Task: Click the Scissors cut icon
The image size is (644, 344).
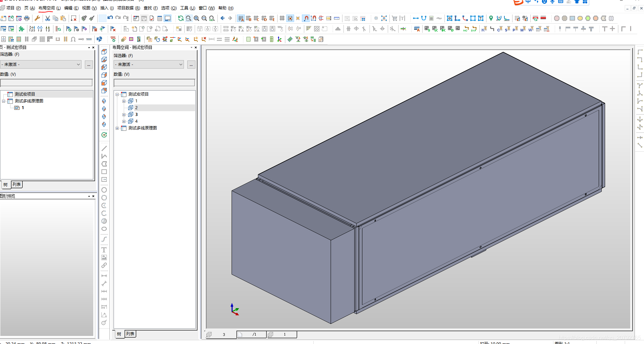Action: click(x=48, y=18)
